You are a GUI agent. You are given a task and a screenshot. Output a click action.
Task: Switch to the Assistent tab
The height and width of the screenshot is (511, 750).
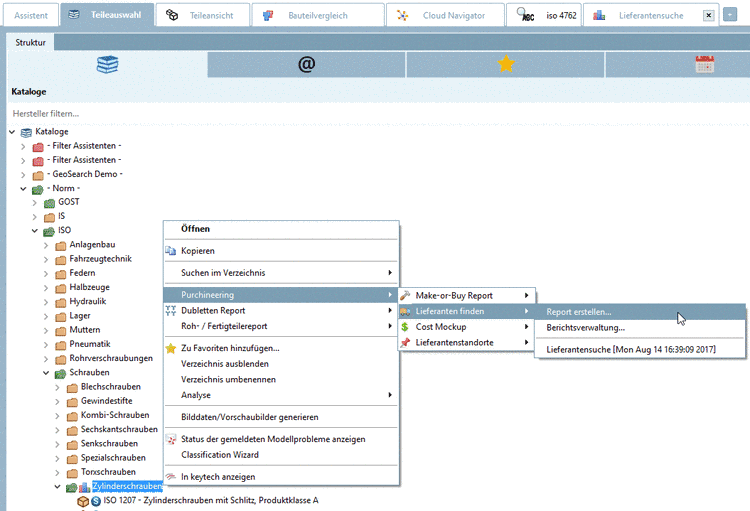pyautogui.click(x=31, y=15)
